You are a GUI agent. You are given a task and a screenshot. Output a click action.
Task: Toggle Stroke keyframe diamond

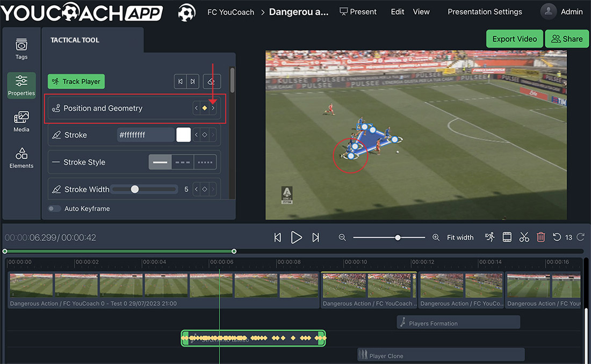[205, 135]
